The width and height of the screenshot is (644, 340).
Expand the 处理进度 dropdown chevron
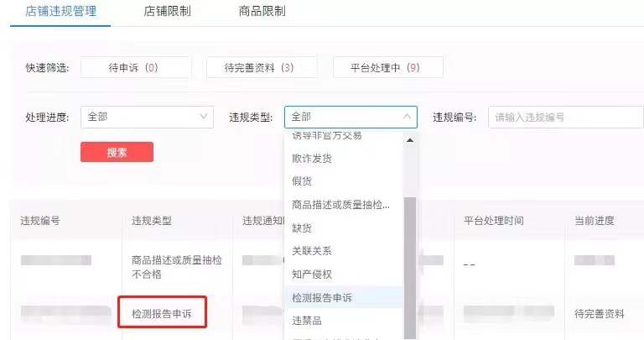coord(203,117)
